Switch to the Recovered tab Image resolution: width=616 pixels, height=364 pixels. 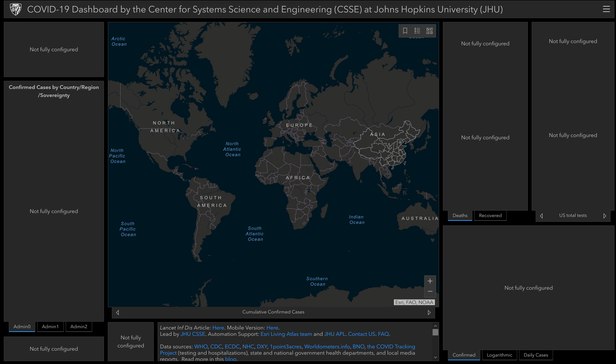click(x=490, y=216)
